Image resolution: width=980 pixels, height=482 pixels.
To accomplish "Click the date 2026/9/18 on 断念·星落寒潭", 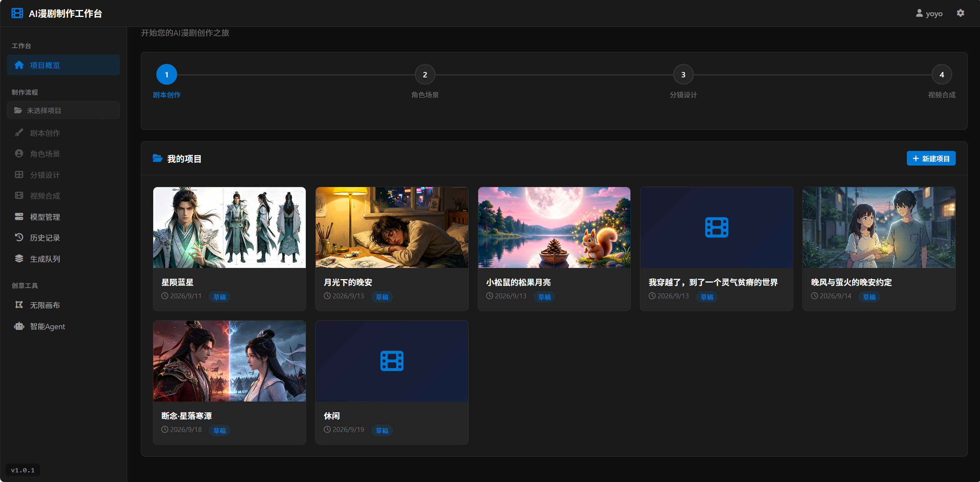I will tap(186, 430).
